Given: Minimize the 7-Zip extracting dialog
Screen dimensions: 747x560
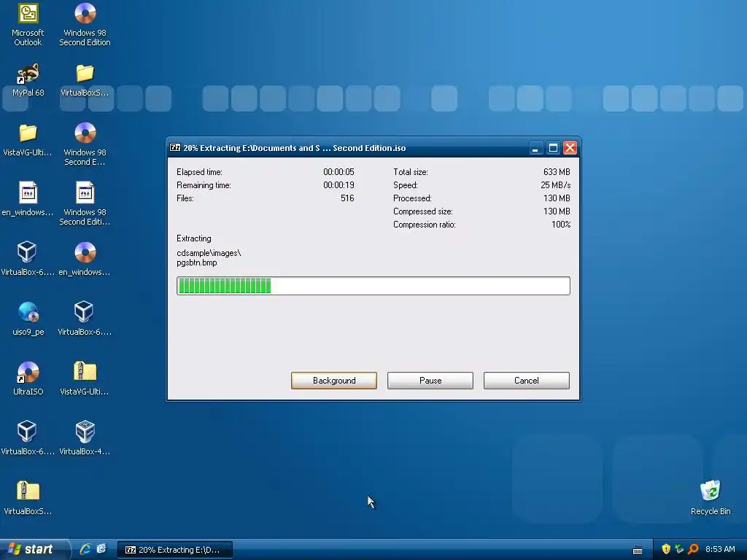Looking at the screenshot, I should coord(536,147).
